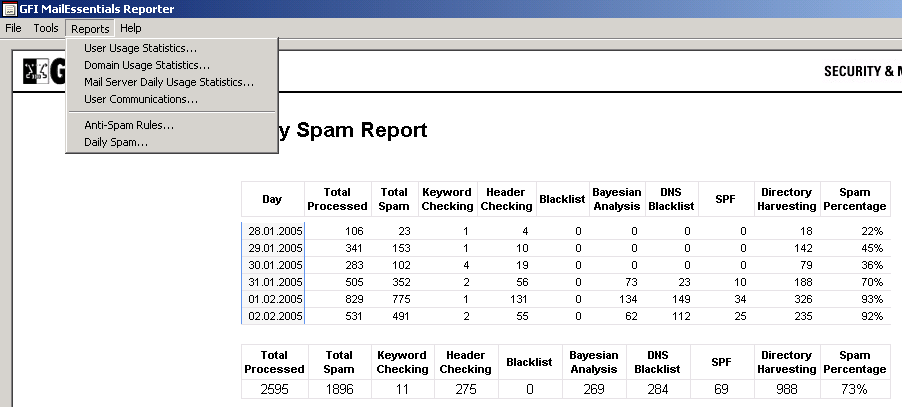Click Header Checking header in daily table

click(506, 199)
